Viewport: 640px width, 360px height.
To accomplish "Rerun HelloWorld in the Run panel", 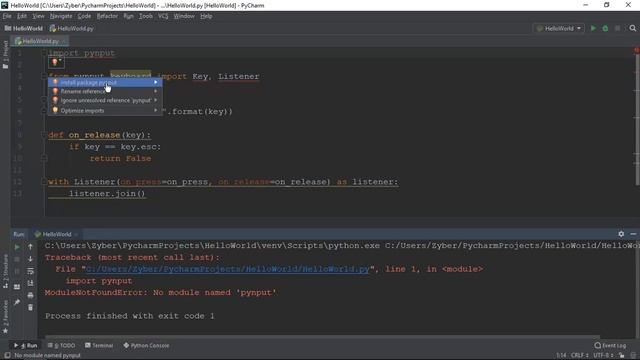I will point(17,247).
